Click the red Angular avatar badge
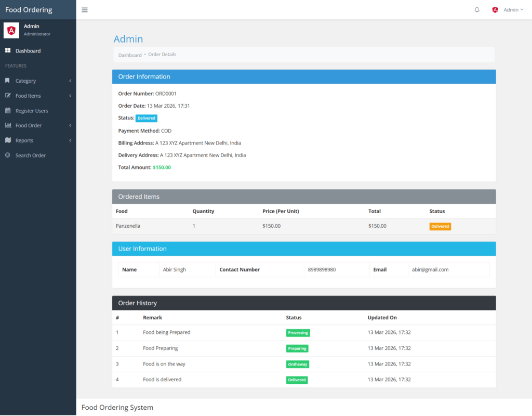The width and height of the screenshot is (532, 416). (x=495, y=9)
